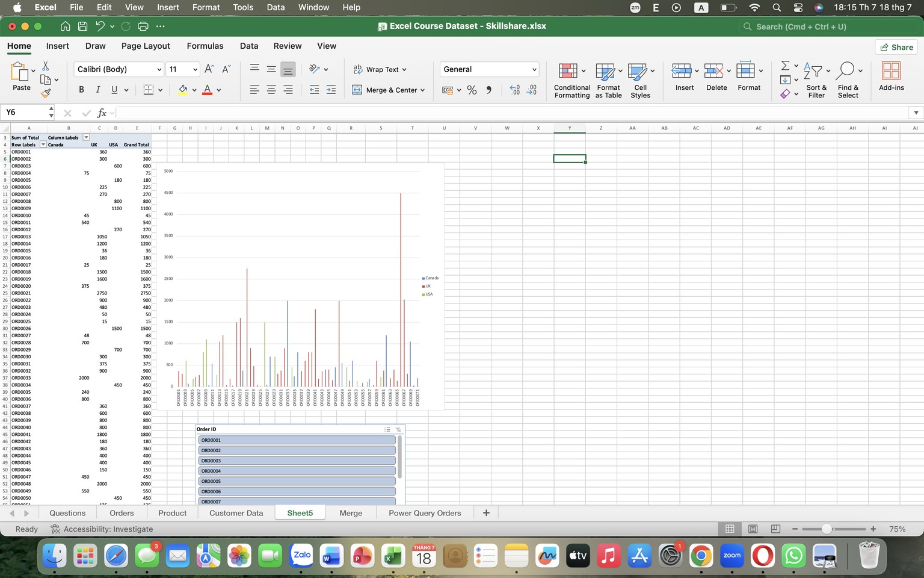Save the workbook using the floppy disk icon
Viewport: 924px width, 578px height.
[82, 26]
